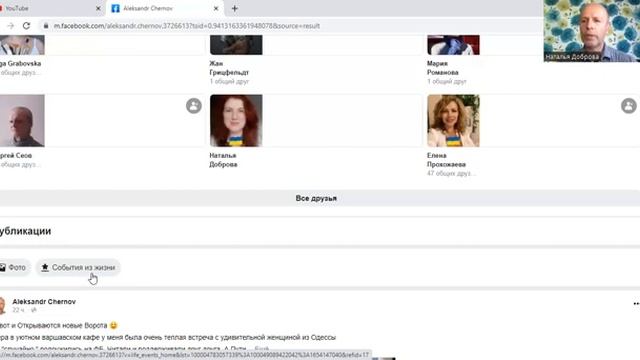
Task: Click the site lock icon in address bar
Action: [x=46, y=26]
